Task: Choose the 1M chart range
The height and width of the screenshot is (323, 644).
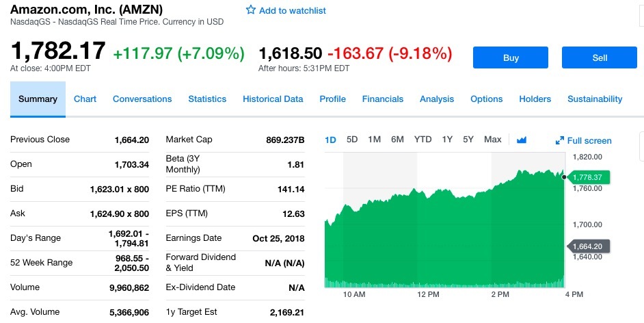Action: click(x=374, y=140)
